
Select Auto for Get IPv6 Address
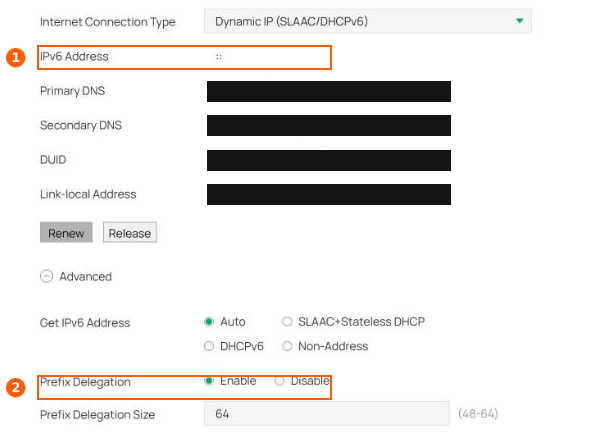(209, 322)
